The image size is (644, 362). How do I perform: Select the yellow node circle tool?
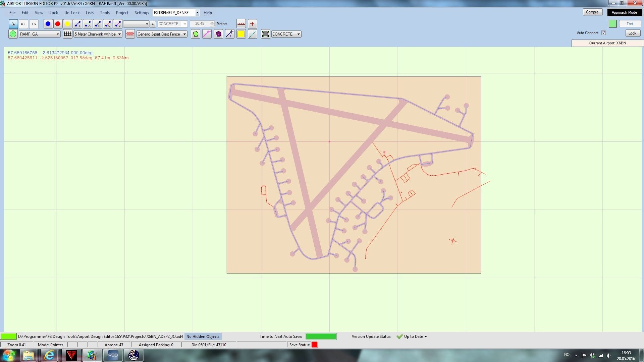point(67,24)
